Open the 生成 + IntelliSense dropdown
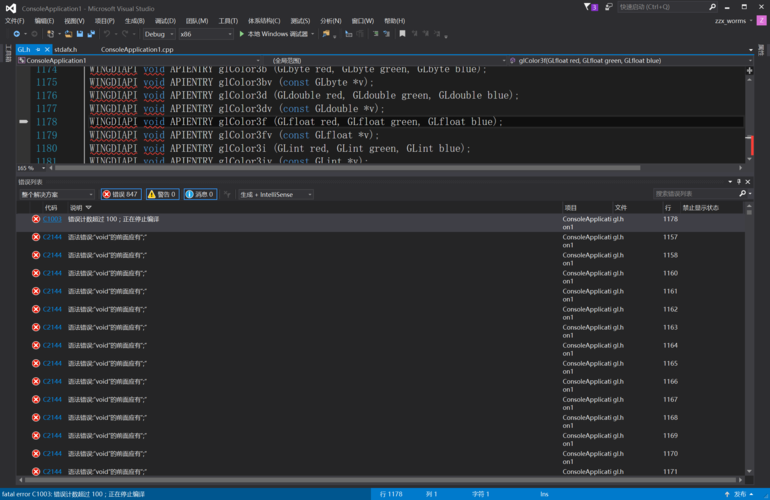770x500 pixels. pos(275,194)
